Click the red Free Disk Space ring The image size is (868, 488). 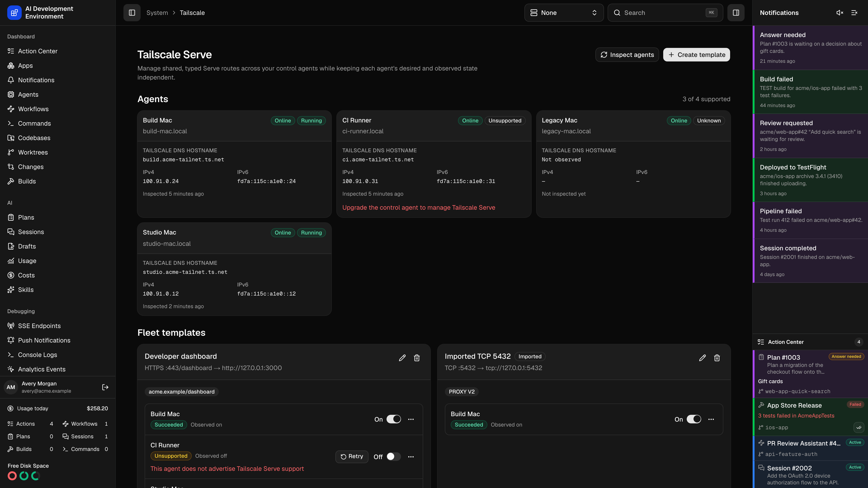pos(12,476)
